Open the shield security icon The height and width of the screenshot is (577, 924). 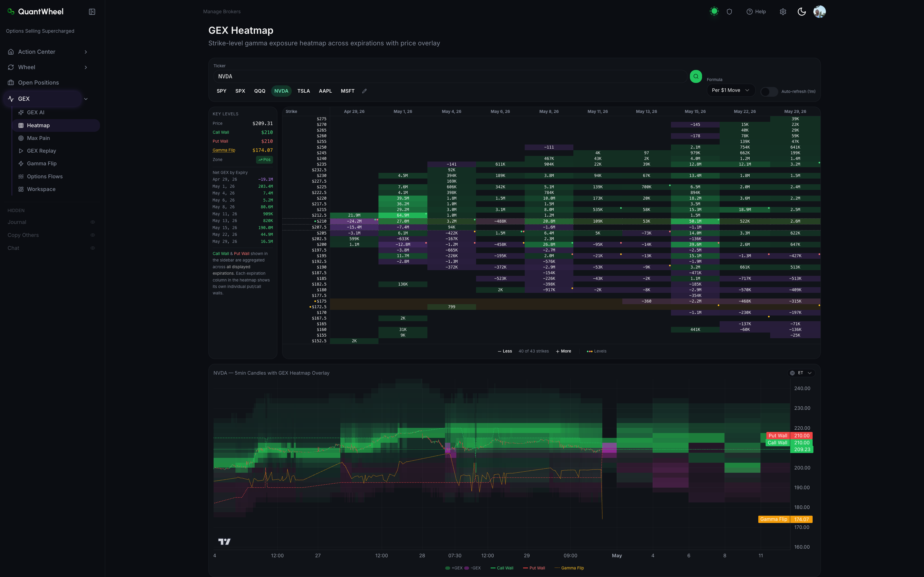729,11
